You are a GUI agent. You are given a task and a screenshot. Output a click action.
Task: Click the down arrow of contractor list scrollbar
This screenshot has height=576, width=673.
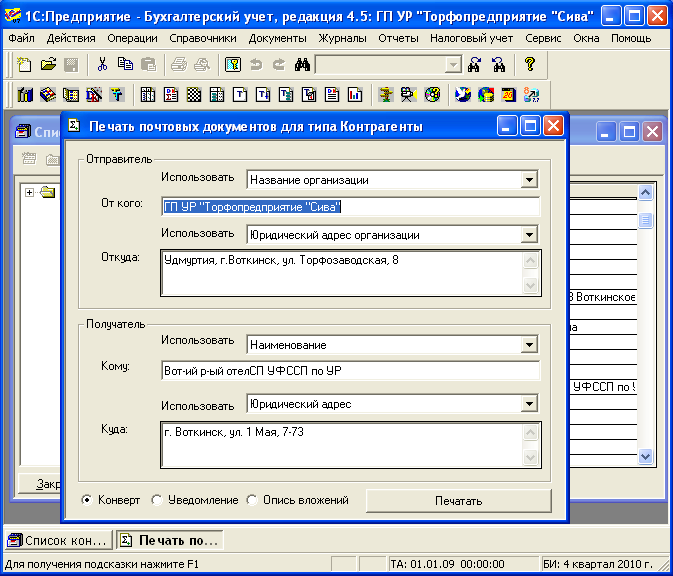coord(645,456)
